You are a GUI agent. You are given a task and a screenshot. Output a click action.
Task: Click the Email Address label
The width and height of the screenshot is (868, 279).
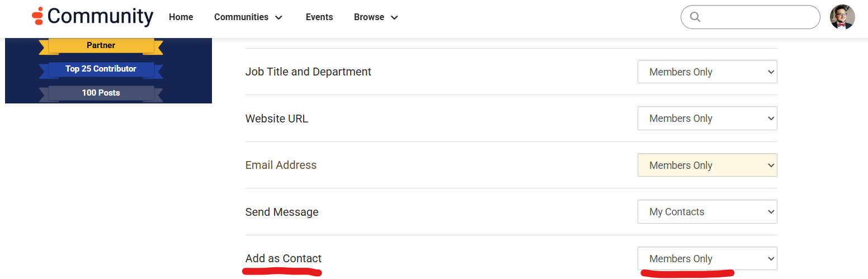click(281, 165)
